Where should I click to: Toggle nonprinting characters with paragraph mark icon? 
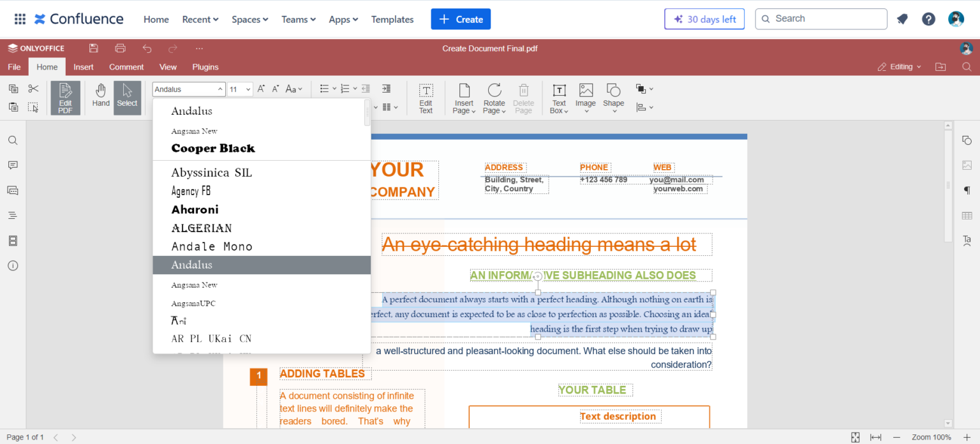pyautogui.click(x=967, y=190)
